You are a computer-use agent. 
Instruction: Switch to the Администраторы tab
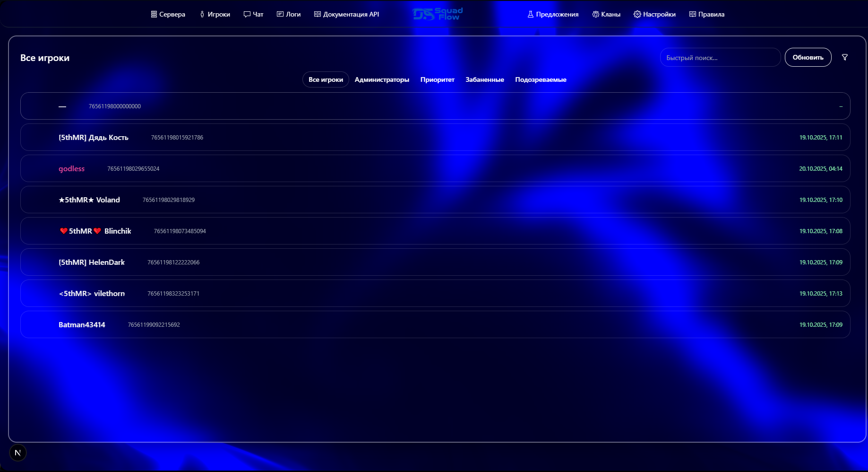click(382, 79)
